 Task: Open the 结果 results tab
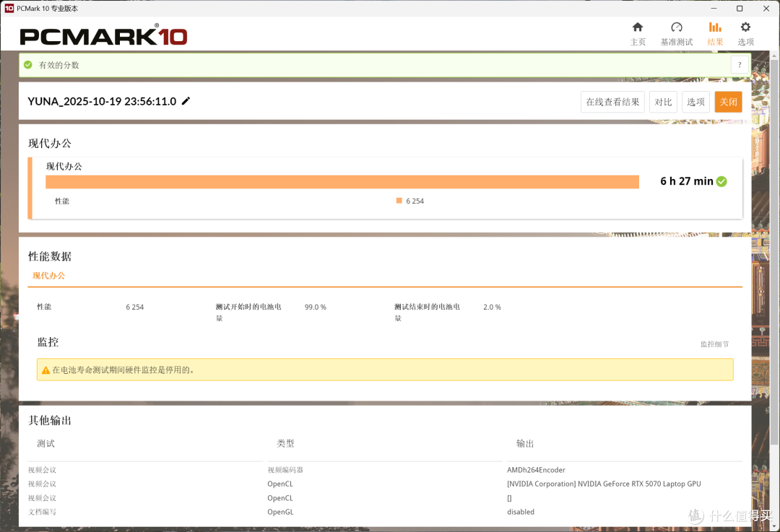(x=715, y=34)
